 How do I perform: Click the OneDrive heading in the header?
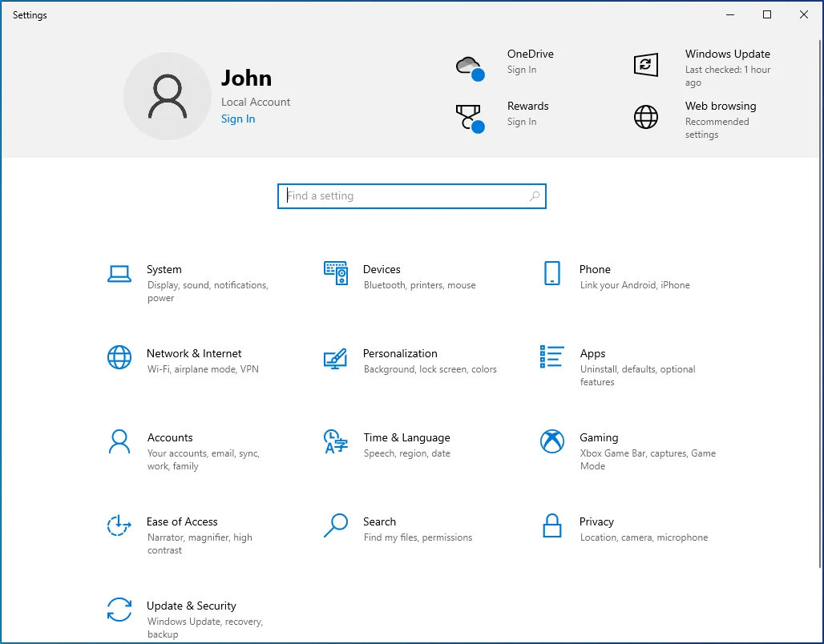click(x=531, y=54)
